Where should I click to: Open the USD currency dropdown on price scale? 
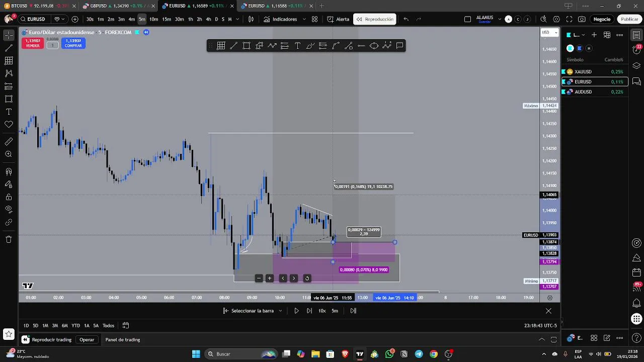point(549,32)
